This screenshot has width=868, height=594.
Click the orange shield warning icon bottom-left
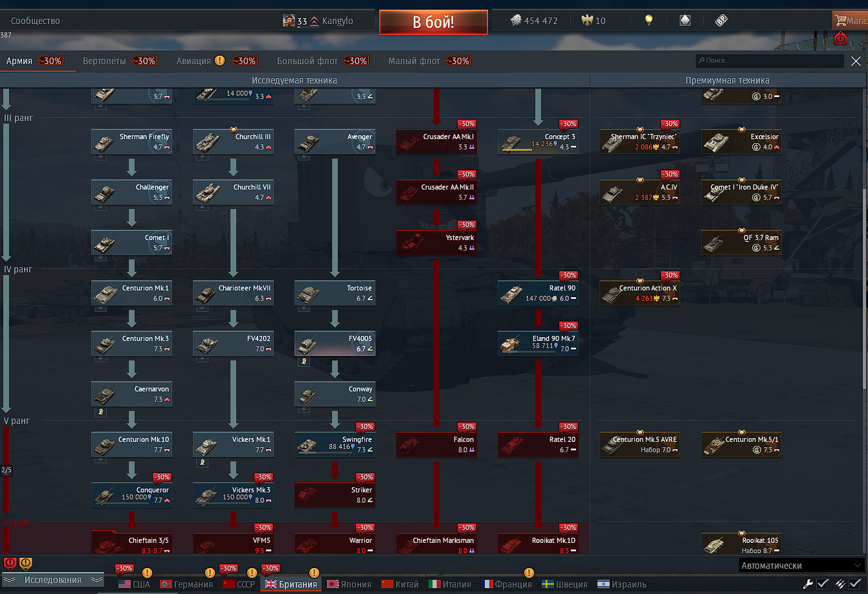[x=25, y=564]
